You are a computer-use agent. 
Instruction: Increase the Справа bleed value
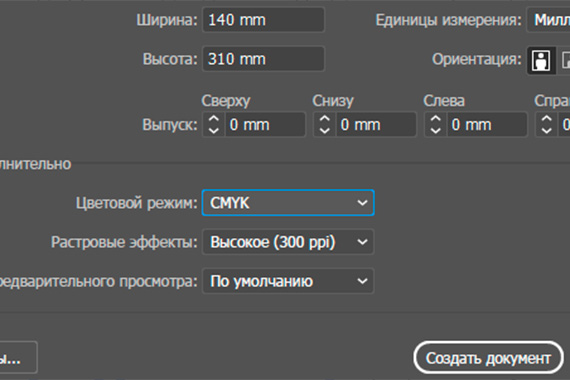546,119
